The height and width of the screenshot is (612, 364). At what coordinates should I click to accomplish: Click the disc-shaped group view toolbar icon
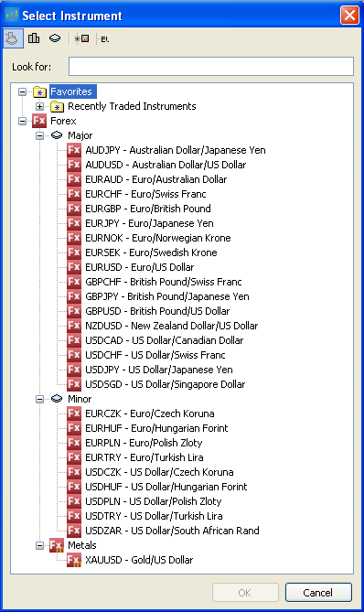pyautogui.click(x=55, y=38)
